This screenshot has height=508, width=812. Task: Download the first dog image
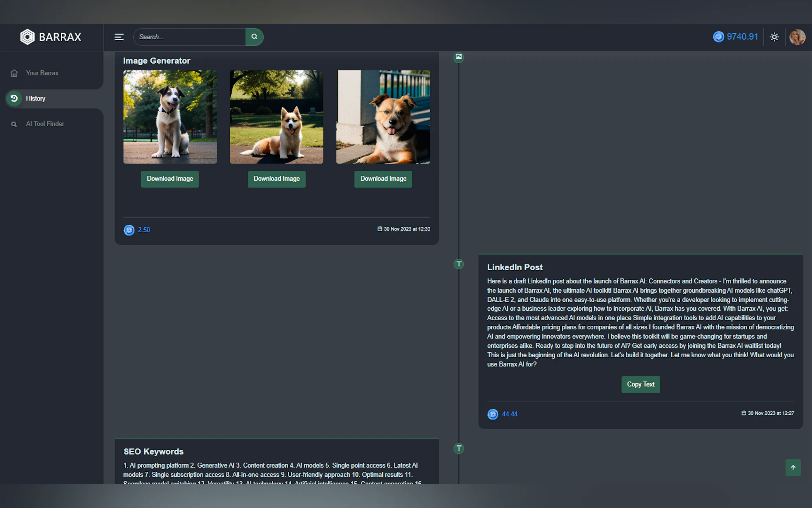170,179
